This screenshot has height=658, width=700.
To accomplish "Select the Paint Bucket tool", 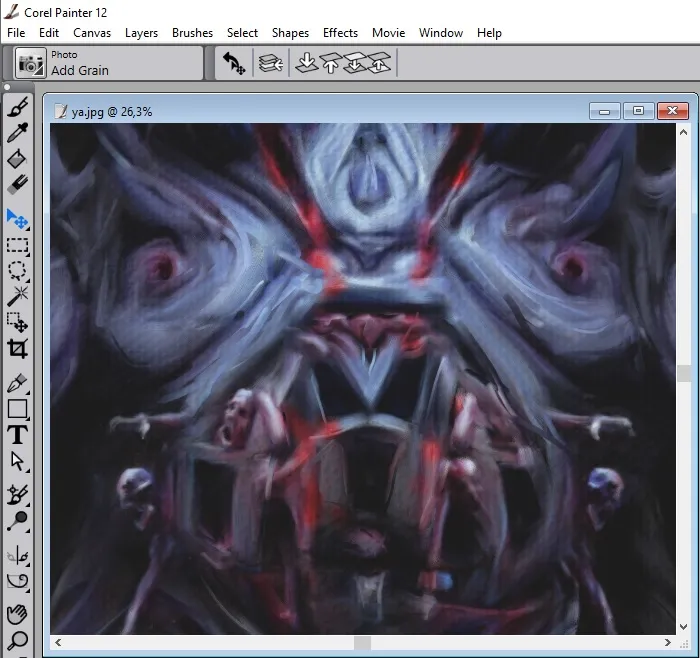I will (x=17, y=159).
